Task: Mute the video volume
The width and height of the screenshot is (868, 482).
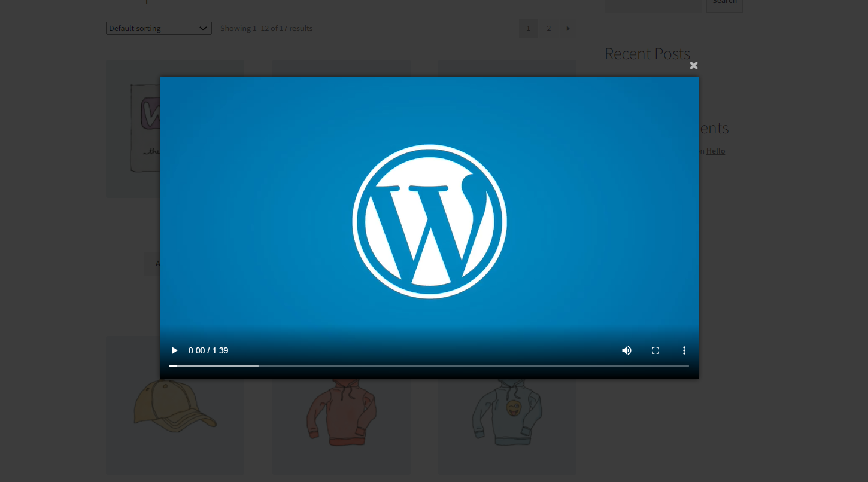Action: tap(627, 350)
